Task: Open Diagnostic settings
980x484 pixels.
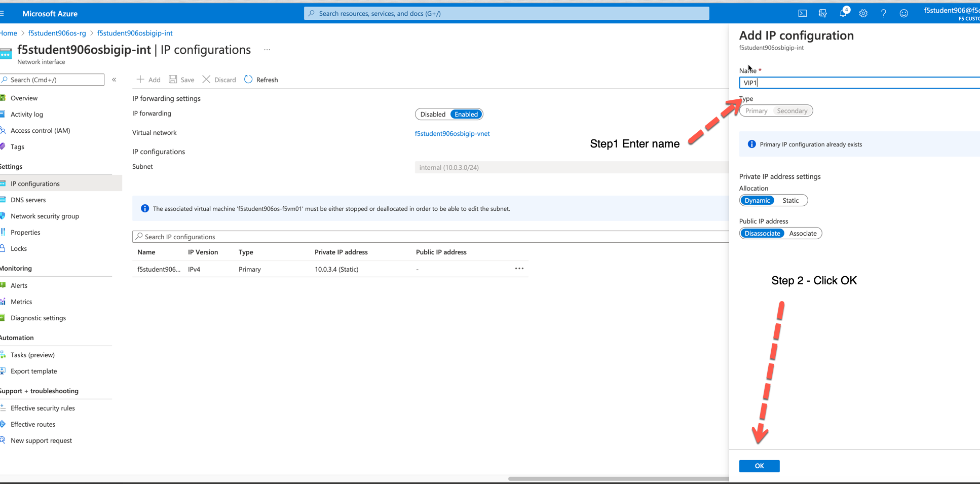Action: click(38, 318)
